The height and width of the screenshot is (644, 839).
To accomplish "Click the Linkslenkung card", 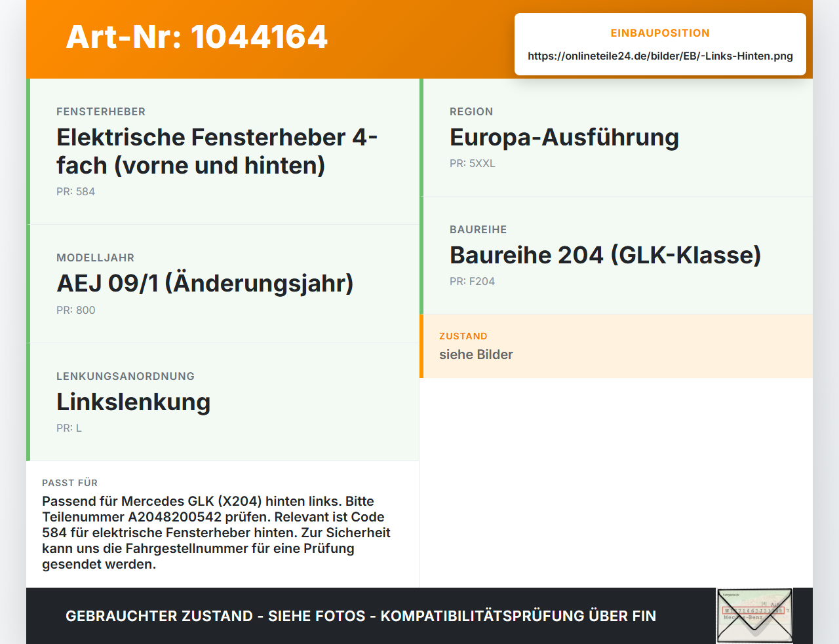I will click(223, 402).
